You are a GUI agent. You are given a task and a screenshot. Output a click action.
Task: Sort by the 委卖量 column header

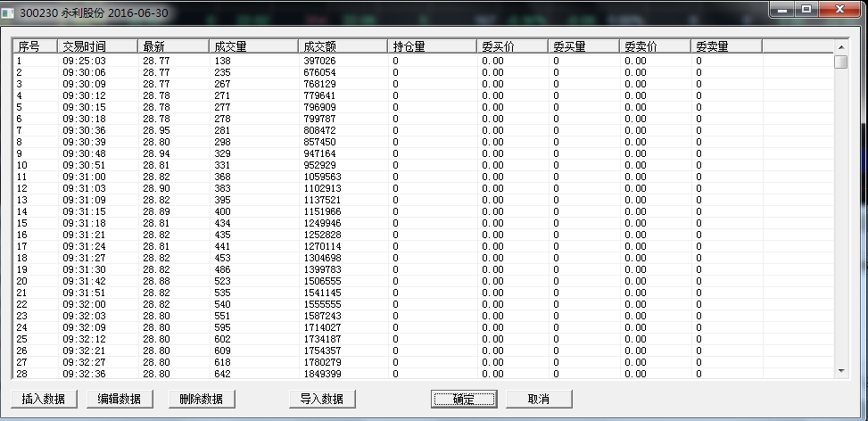727,46
